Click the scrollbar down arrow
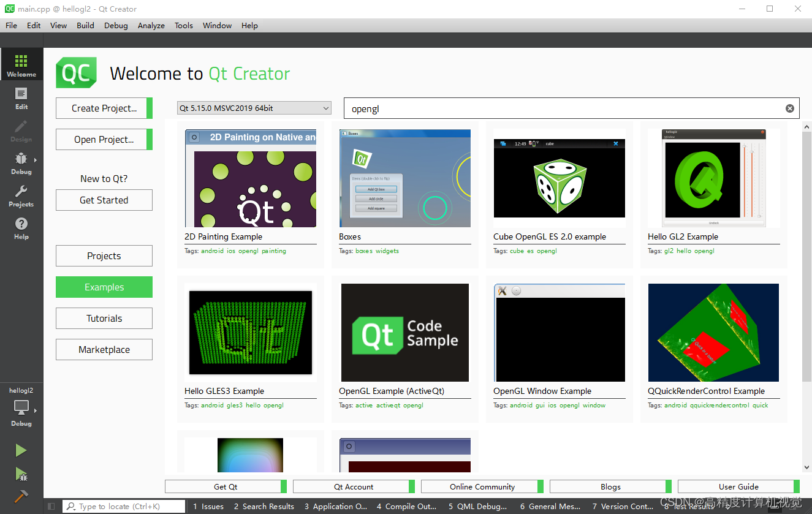Screen dimensions: 812x514 coord(806,467)
